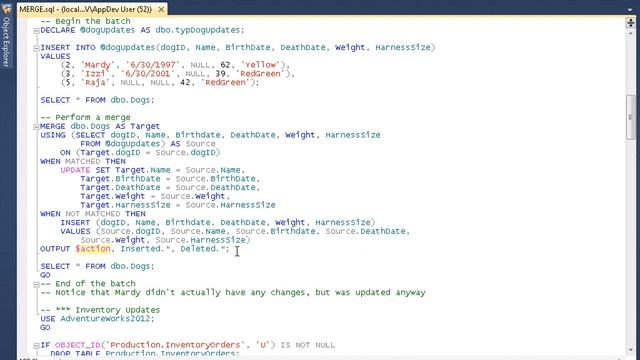This screenshot has width=640, height=360.
Task: Collapse the INSERT INTO @dogUpdates region
Action: tap(36, 48)
